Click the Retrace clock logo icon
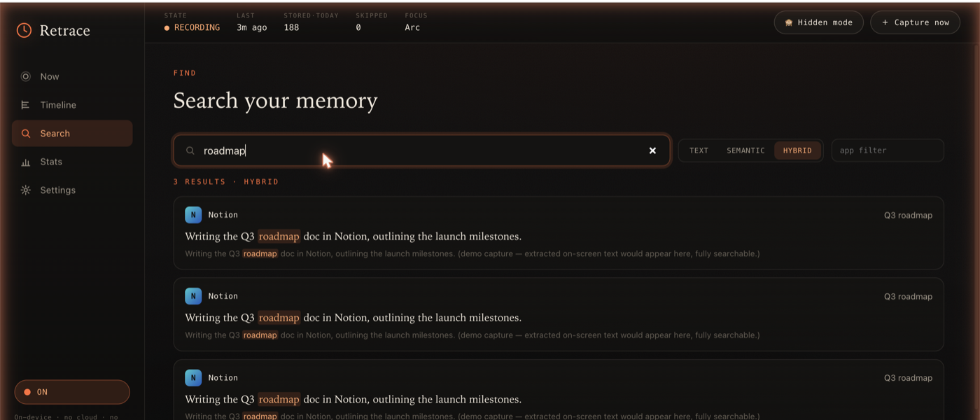Image resolution: width=980 pixels, height=420 pixels. [24, 30]
